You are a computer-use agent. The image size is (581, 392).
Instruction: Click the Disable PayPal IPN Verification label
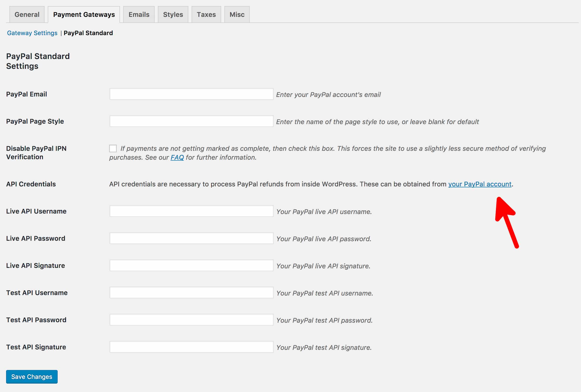(x=36, y=153)
